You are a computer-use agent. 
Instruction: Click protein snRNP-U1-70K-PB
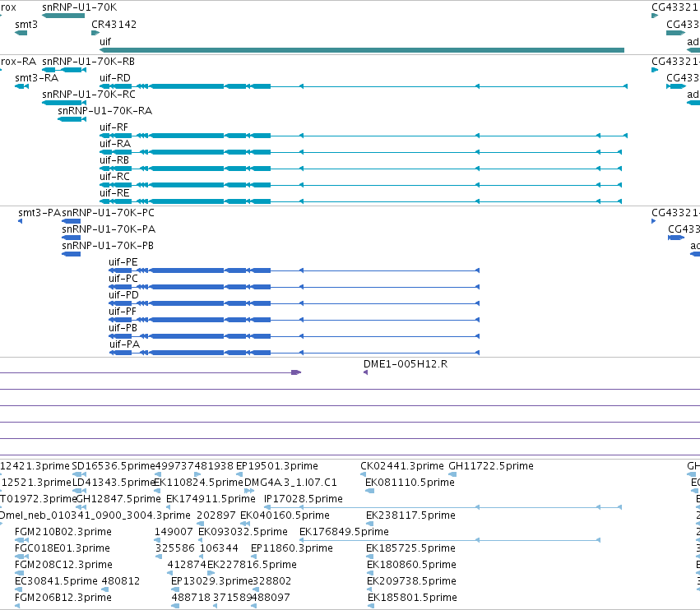(x=71, y=254)
